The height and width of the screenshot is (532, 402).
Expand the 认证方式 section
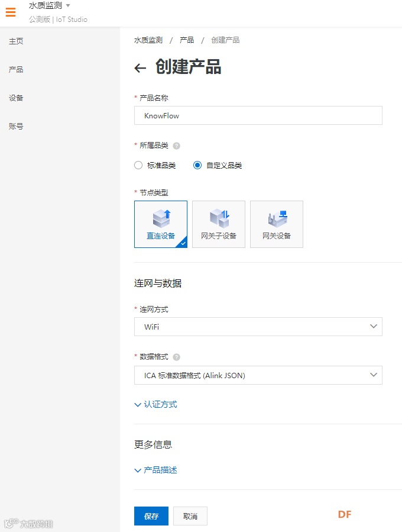tap(156, 404)
